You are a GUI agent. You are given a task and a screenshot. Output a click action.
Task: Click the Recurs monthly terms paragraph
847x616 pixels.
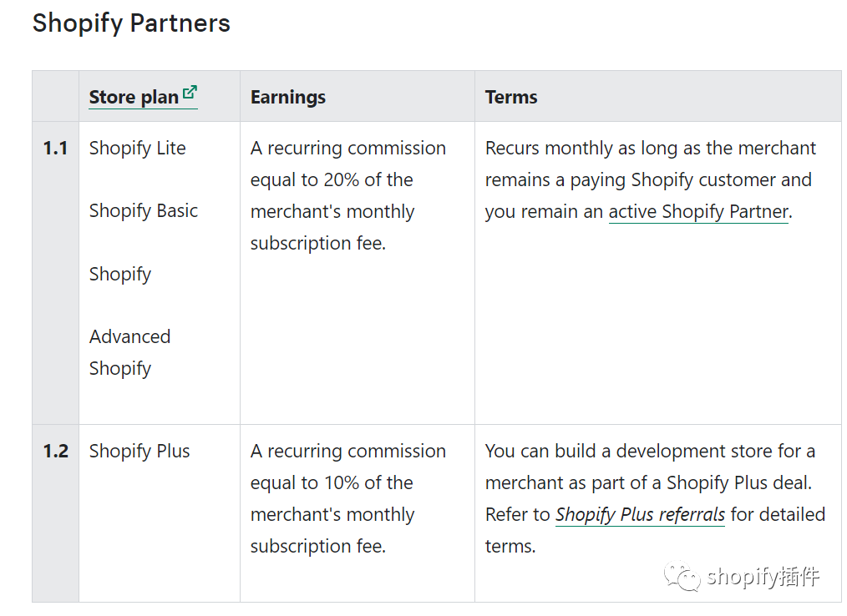point(650,179)
